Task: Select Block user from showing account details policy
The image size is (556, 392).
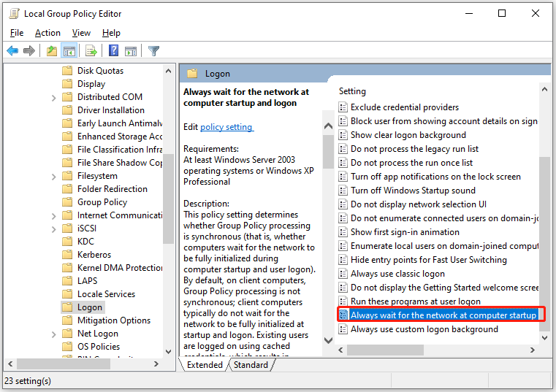Action: [x=444, y=121]
